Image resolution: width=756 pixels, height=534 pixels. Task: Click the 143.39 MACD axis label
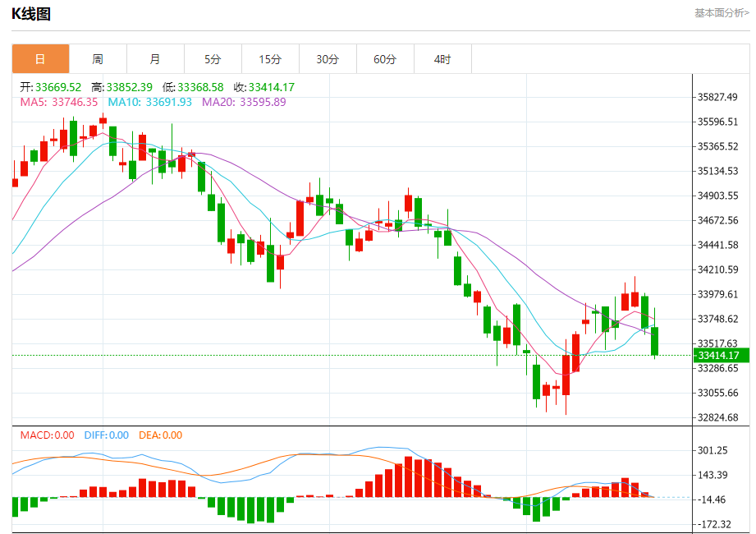(712, 475)
